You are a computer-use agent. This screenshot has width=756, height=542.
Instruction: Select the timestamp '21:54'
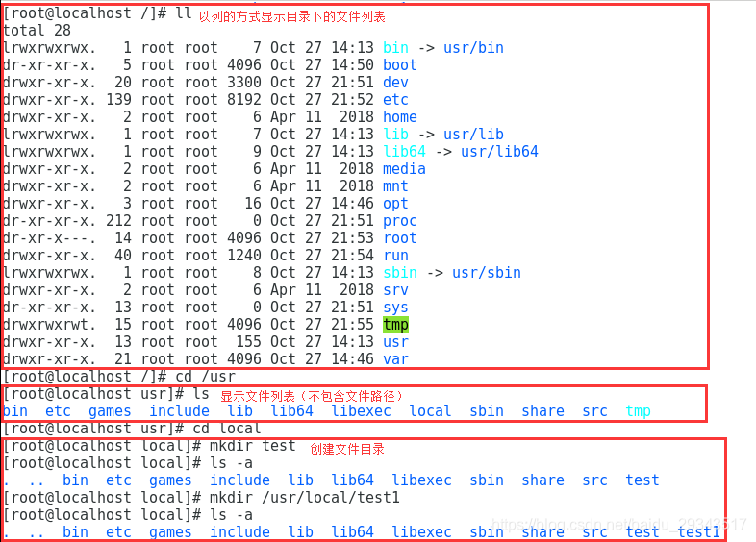coord(352,256)
